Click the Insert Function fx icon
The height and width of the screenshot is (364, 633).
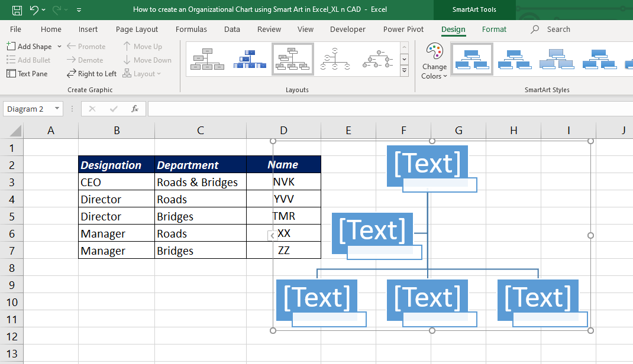point(134,109)
